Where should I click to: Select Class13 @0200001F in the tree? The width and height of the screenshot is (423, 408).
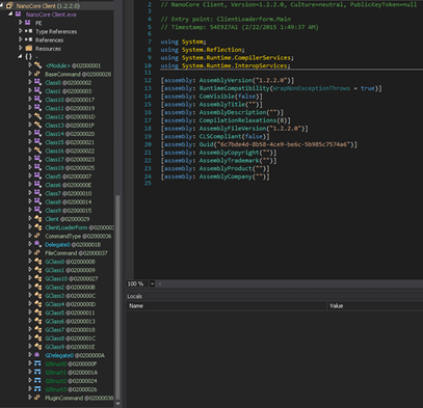coord(70,125)
